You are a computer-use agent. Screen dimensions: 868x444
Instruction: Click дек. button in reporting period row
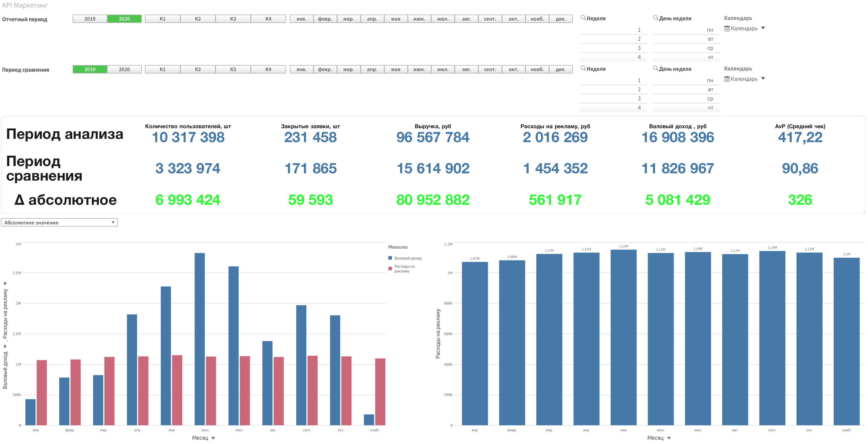tap(561, 19)
